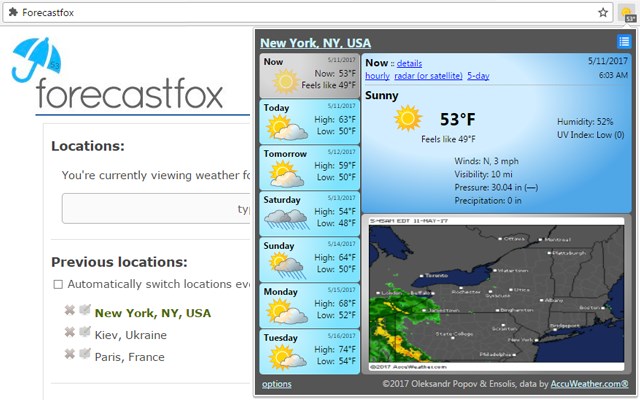This screenshot has width=640, height=400.
Task: Click the 'Humidity: 52%' text
Action: (x=585, y=122)
